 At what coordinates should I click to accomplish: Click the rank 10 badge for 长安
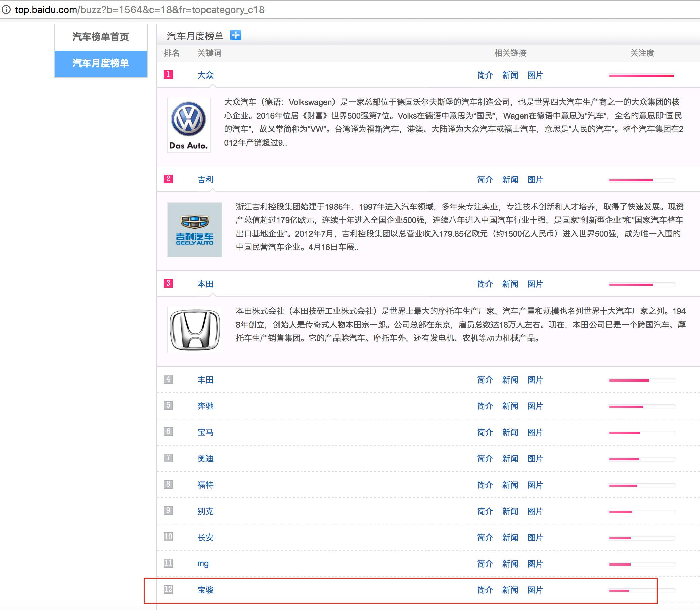point(168,537)
